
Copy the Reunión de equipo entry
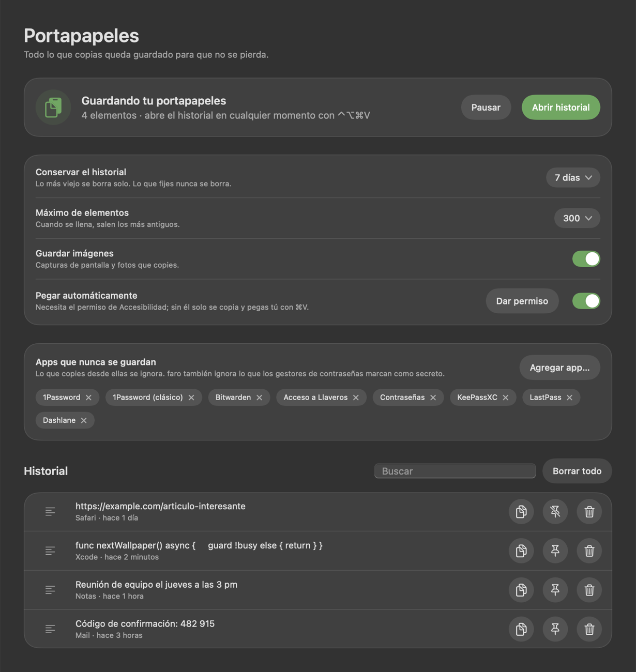pos(521,590)
